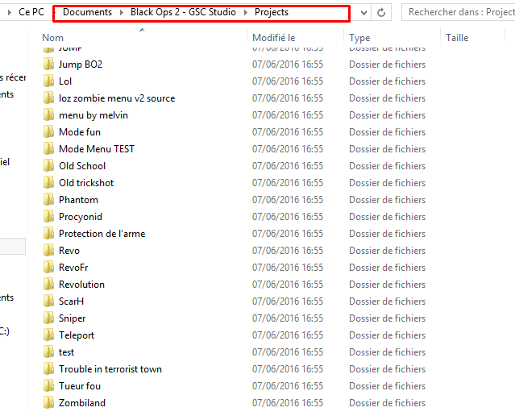Select the test folder icon

pyautogui.click(x=48, y=352)
